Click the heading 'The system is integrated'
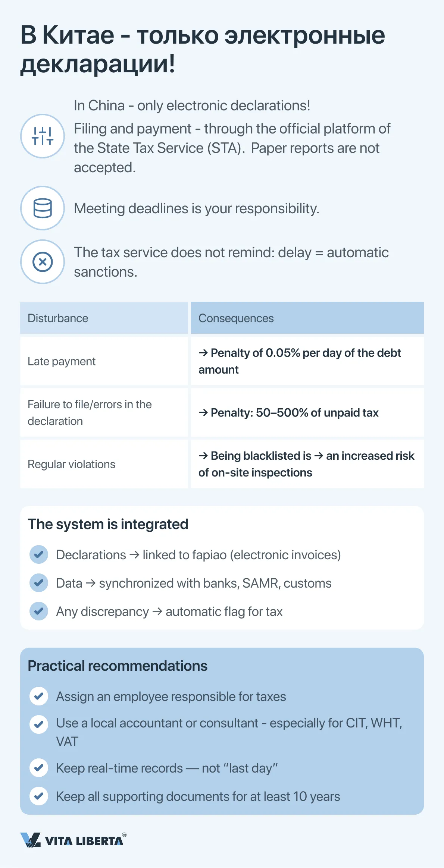Image resolution: width=444 pixels, height=868 pixels. pyautogui.click(x=108, y=524)
